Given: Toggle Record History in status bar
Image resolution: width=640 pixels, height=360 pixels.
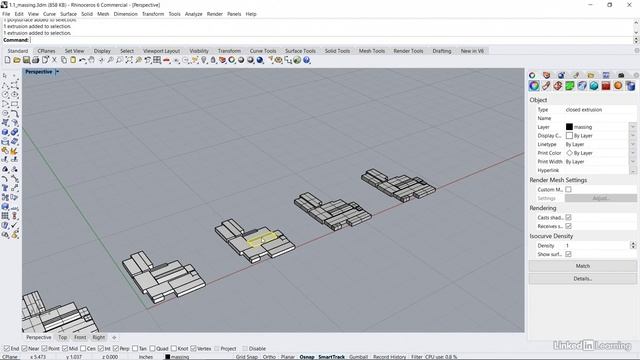Looking at the screenshot, I should 389,357.
